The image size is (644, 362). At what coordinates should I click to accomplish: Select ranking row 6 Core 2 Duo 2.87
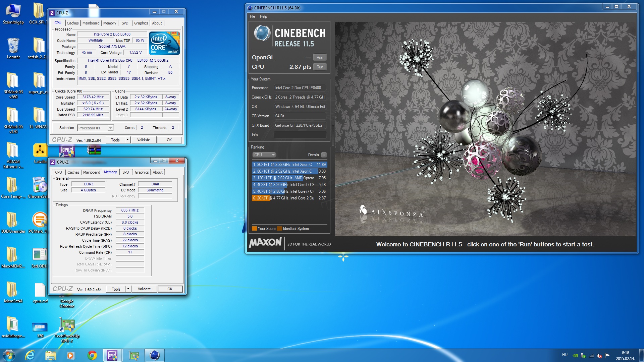coord(289,198)
